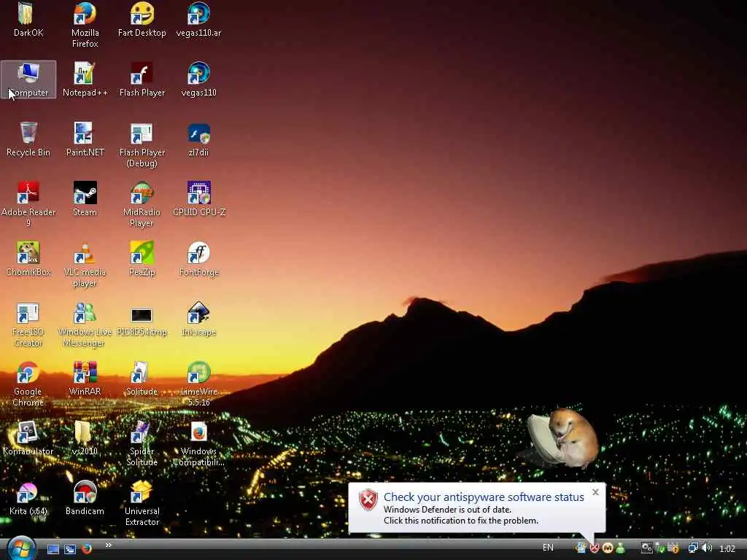747x560 pixels.
Task: Open the Windows Live Messenger shortcut
Action: (x=85, y=324)
